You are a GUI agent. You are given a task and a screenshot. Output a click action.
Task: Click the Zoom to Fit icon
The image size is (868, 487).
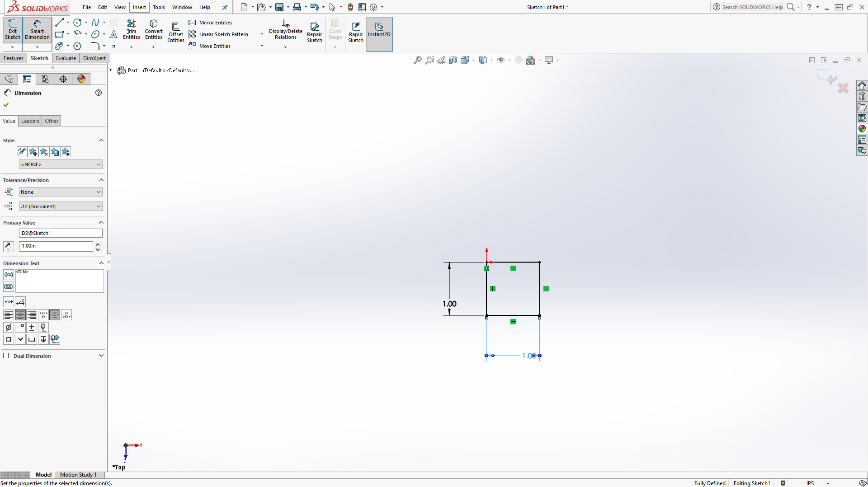coord(418,60)
